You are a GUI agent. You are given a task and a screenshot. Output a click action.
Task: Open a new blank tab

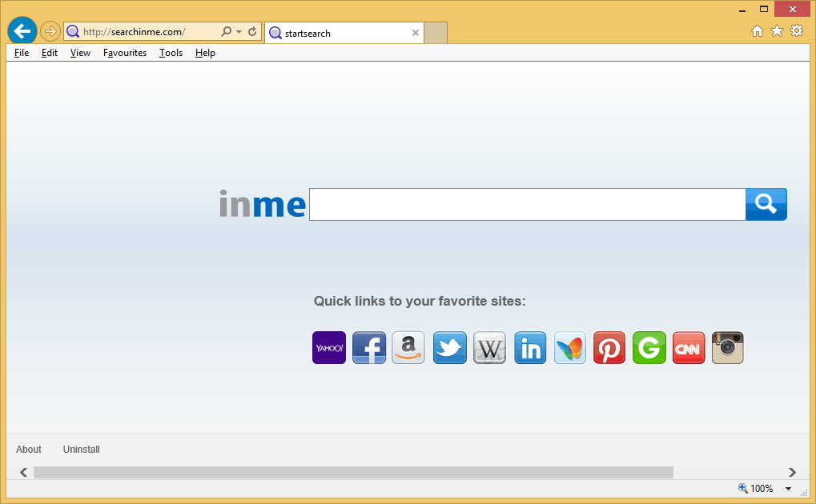click(436, 33)
